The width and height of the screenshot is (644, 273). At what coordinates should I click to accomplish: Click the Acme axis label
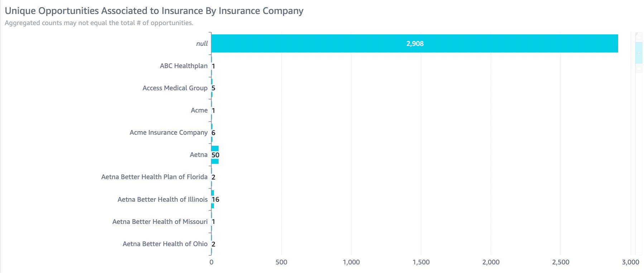click(x=199, y=110)
